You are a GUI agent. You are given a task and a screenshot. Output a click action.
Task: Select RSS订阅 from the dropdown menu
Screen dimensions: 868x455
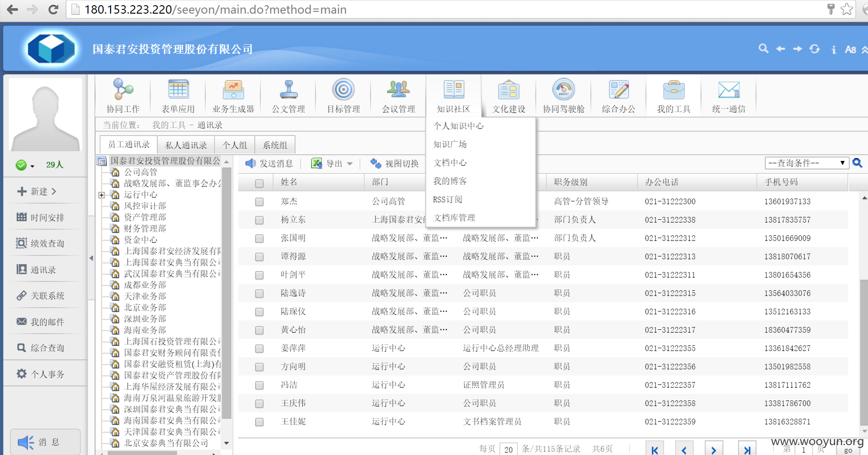(447, 200)
